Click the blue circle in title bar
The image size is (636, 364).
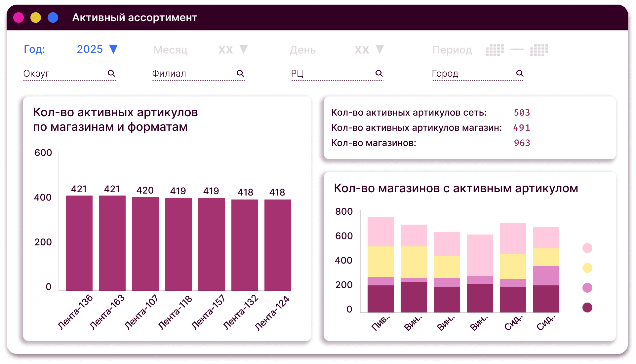click(x=53, y=18)
